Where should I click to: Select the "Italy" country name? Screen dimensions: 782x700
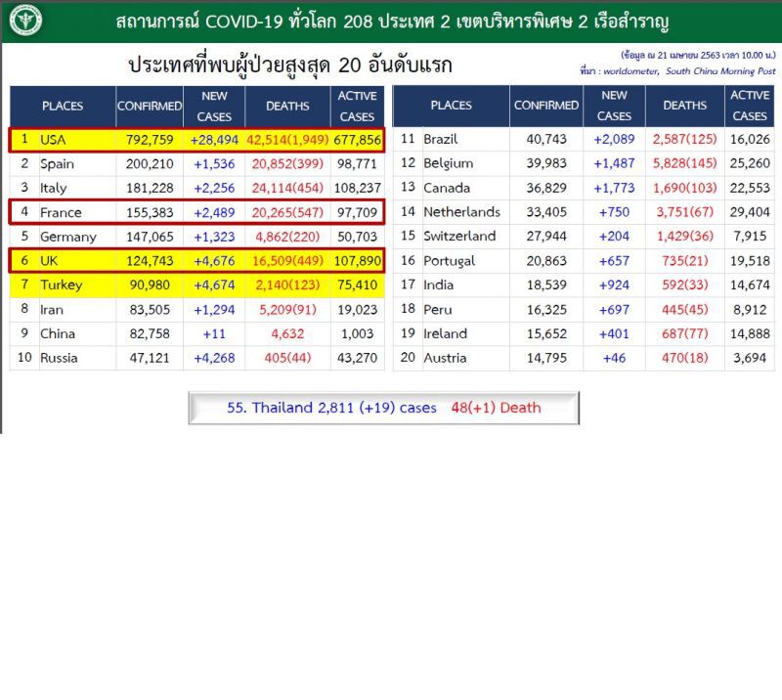click(54, 188)
